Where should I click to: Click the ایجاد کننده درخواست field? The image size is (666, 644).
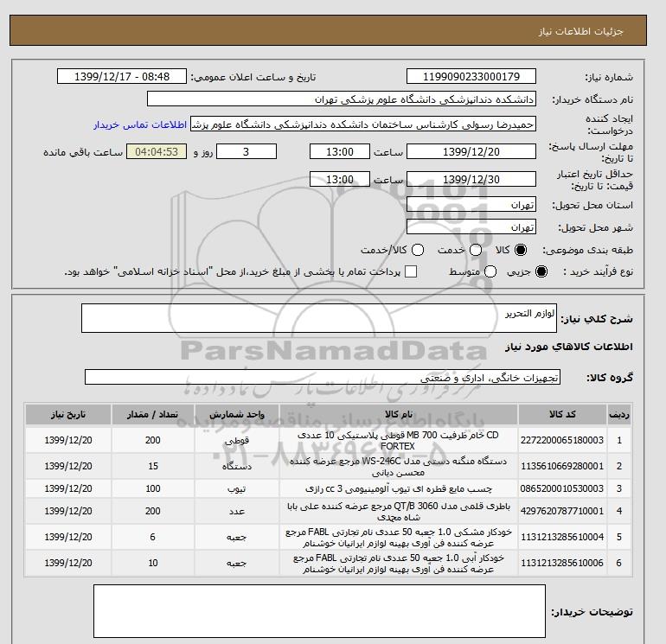(363, 124)
